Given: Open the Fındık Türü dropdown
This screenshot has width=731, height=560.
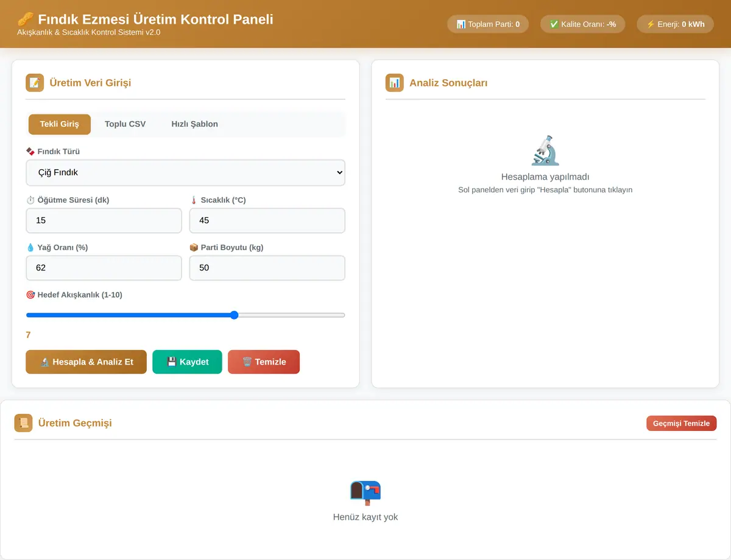Looking at the screenshot, I should 186,173.
